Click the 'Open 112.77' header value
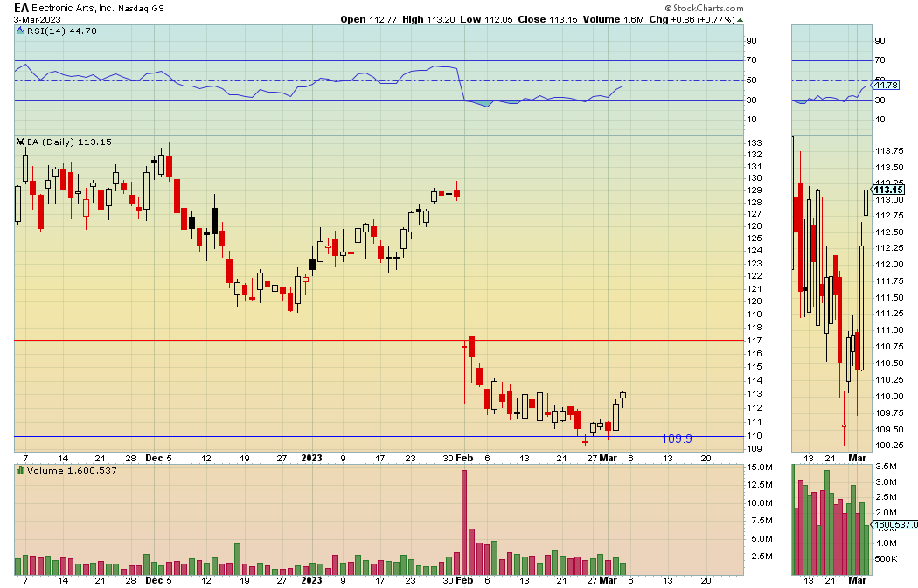 click(369, 19)
